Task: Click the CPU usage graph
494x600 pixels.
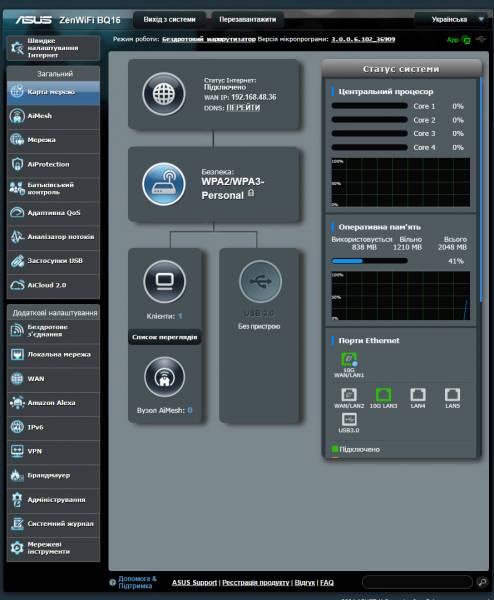Action: (x=400, y=182)
